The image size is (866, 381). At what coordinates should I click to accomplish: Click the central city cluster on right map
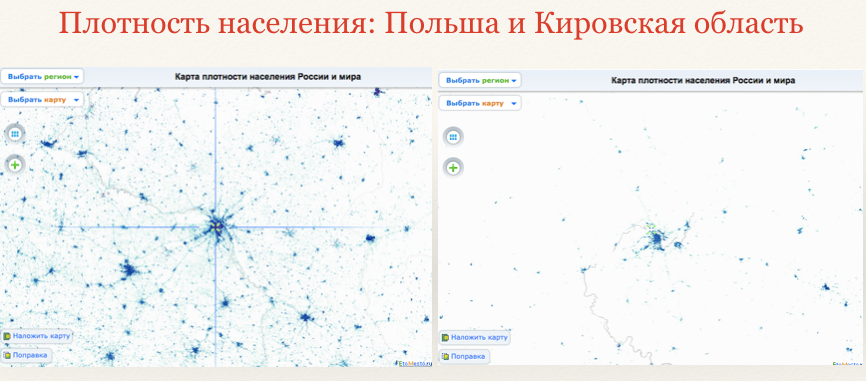tap(656, 240)
